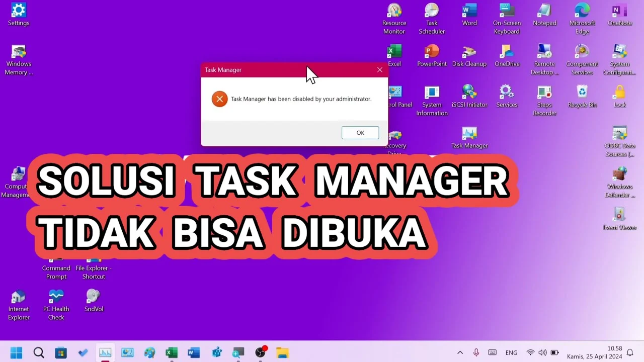
Task: Click OK in the Task Manager dialog
Action: pos(360,133)
